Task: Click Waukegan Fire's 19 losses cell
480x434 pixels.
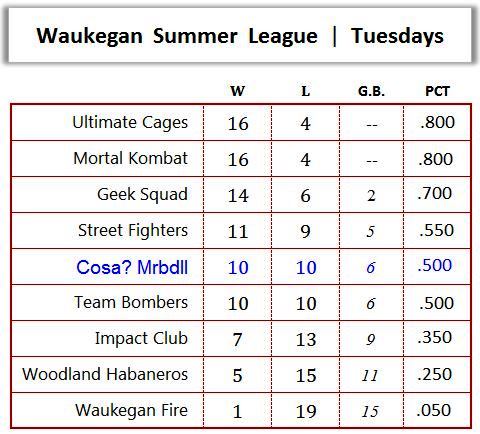Action: [x=306, y=411]
